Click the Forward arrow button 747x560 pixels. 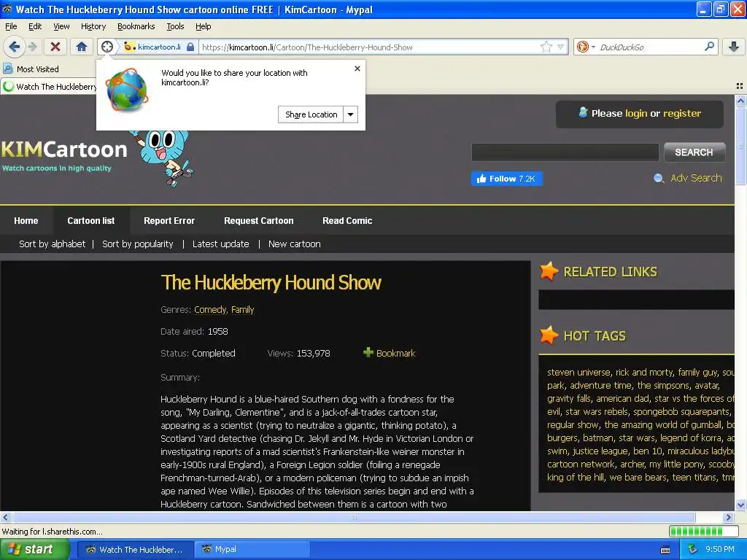tap(32, 47)
